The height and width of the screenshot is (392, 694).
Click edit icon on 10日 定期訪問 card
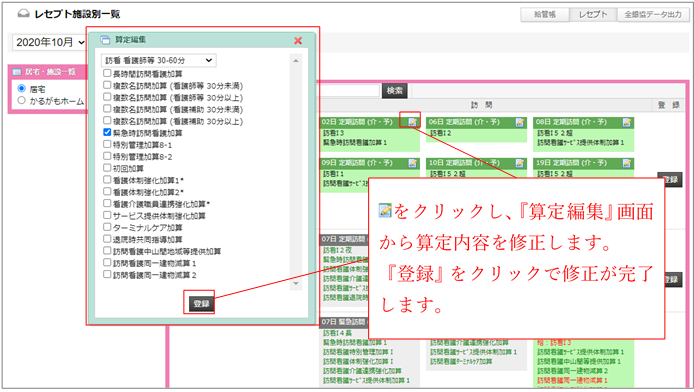point(520,163)
